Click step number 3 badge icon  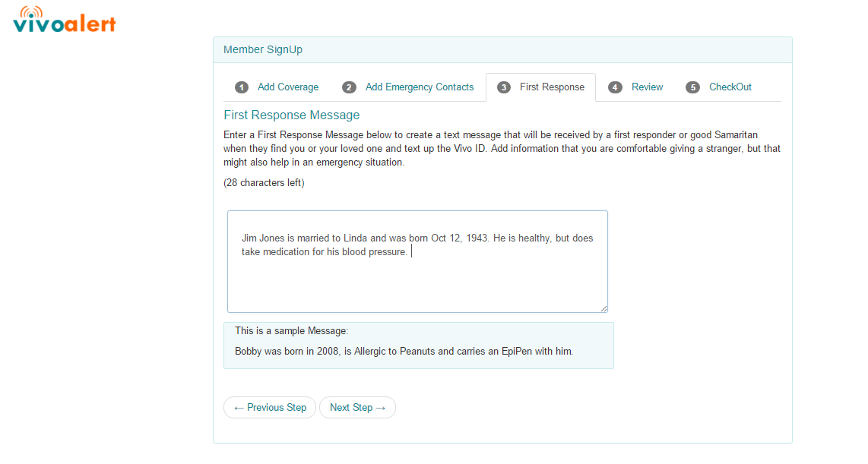[x=504, y=87]
